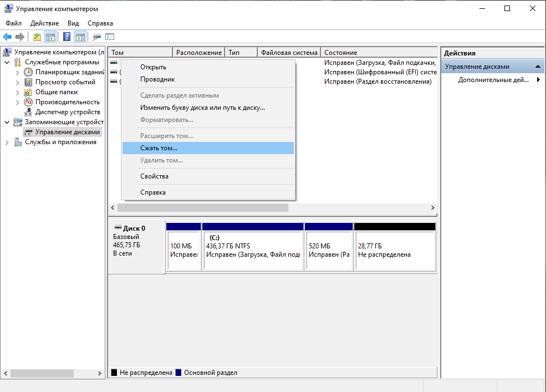Collapse Управление дисками section in Действия pane
This screenshot has width=546, height=392.
click(538, 66)
